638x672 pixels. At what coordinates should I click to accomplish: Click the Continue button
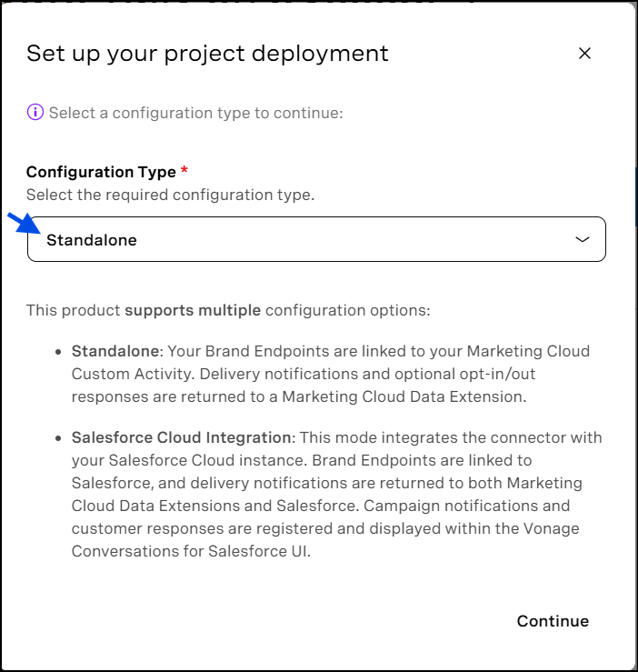point(553,621)
